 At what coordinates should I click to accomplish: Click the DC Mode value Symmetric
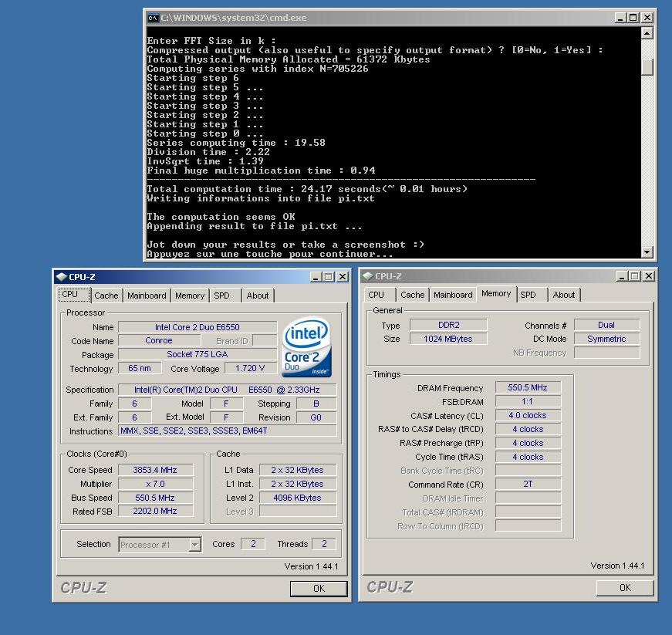pos(606,339)
